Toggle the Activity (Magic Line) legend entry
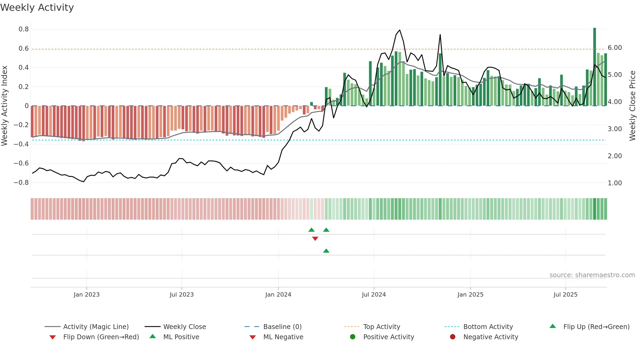This screenshot has width=644, height=362. pyautogui.click(x=87, y=327)
